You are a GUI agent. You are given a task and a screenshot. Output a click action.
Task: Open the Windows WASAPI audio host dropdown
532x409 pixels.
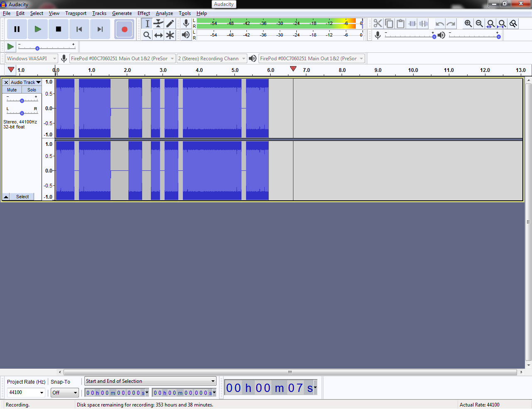pos(31,59)
